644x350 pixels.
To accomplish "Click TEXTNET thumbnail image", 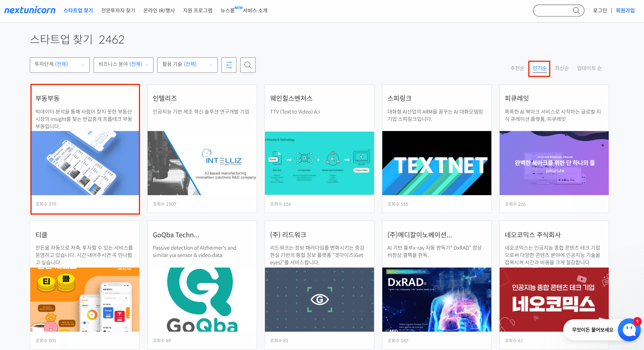I will tap(437, 163).
